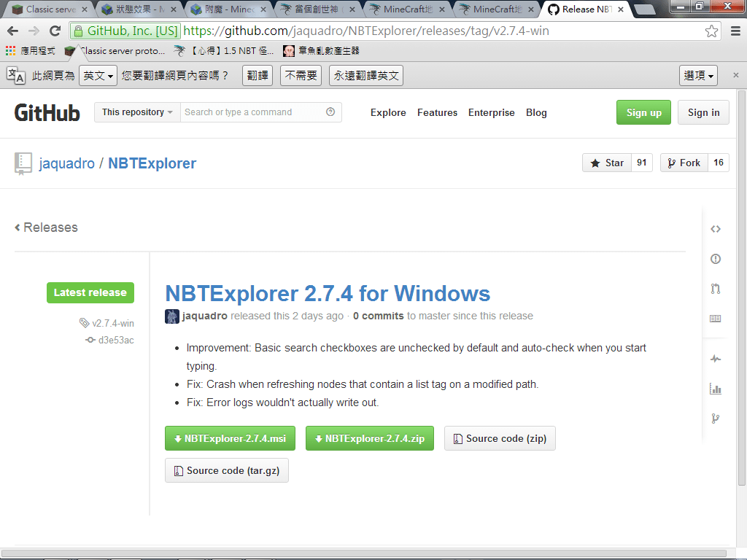Open the 0 commits comparison link
The image size is (747, 560).
coord(379,316)
